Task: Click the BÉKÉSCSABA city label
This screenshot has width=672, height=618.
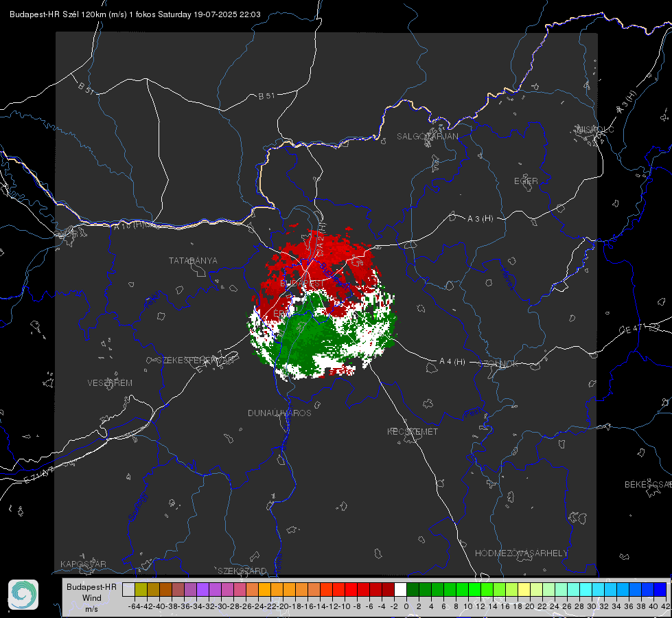Action: pos(648,485)
